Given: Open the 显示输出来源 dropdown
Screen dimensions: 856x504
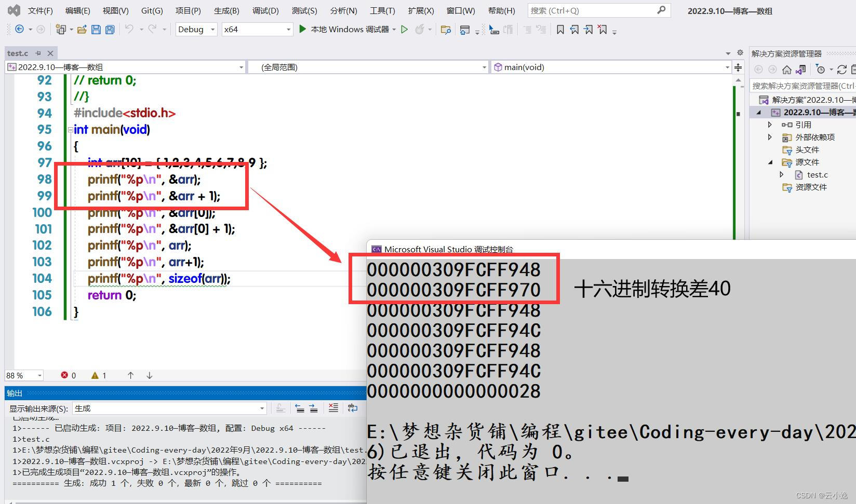Looking at the screenshot, I should coord(170,408).
